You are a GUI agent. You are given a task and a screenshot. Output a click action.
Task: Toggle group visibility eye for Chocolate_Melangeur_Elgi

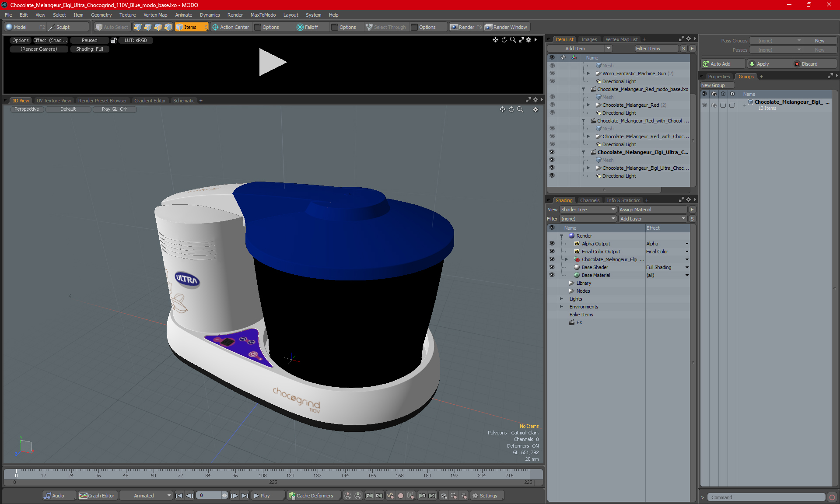(704, 105)
